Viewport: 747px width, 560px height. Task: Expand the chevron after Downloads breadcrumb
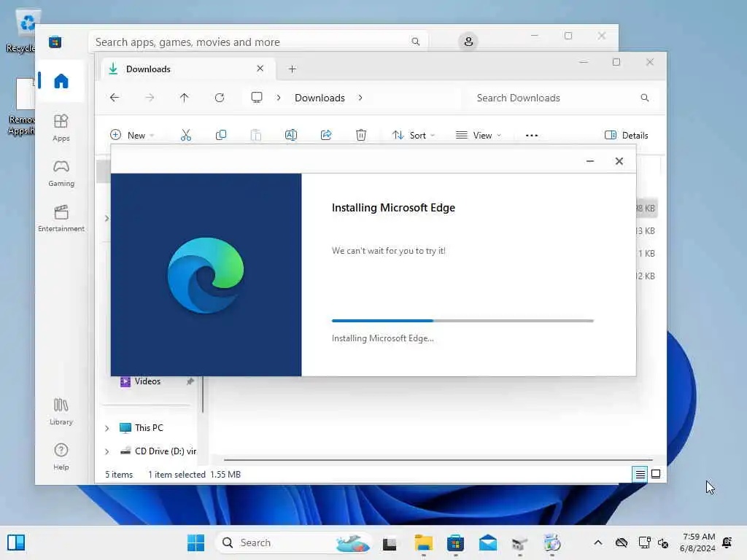(x=360, y=98)
